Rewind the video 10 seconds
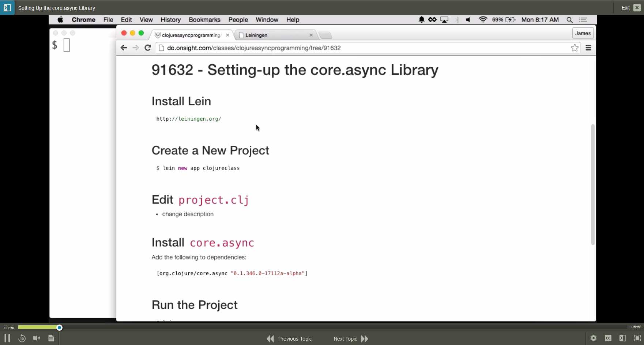This screenshot has width=644, height=345. 22,338
